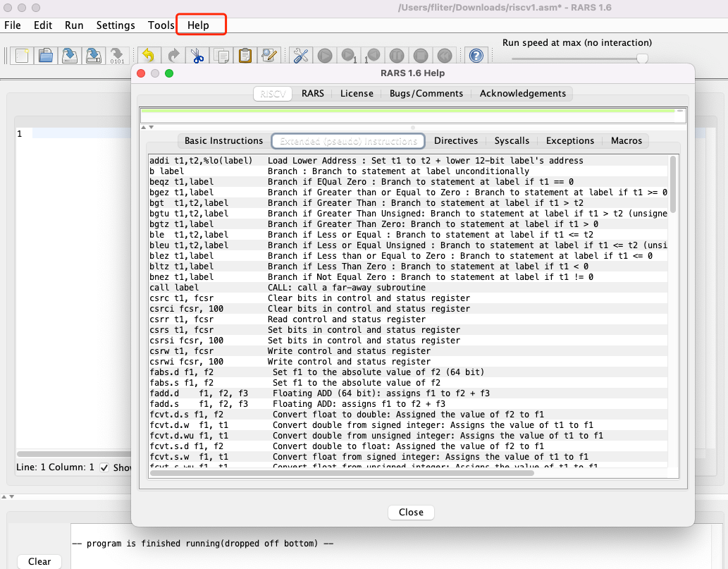Click the help pane split collapse arrows
The height and width of the screenshot is (569, 728).
(147, 128)
